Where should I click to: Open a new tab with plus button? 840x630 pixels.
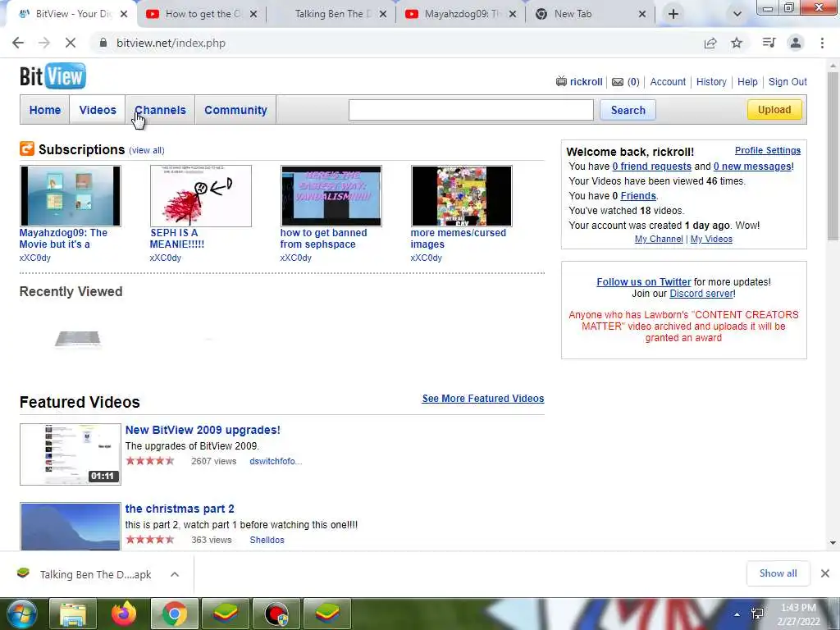(x=673, y=14)
